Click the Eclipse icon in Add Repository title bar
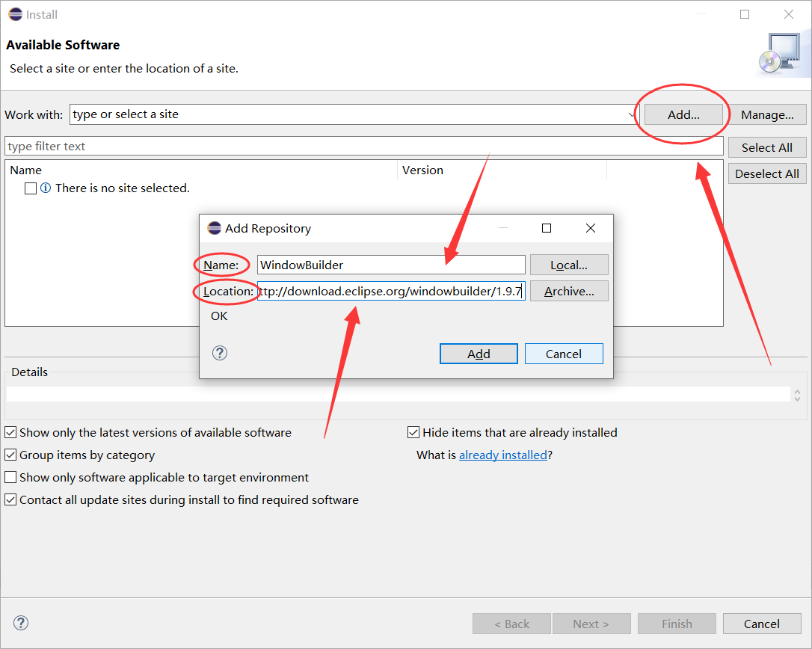Screen dimensions: 812x649 [x=215, y=228]
